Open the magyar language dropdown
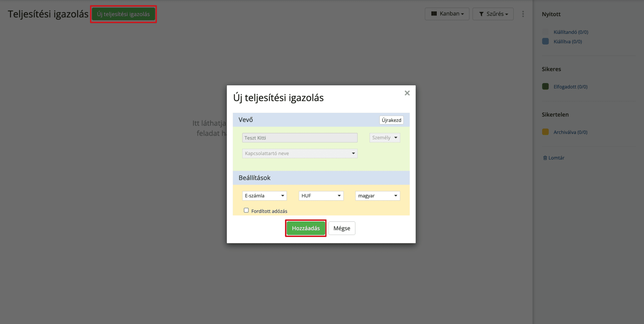The width and height of the screenshot is (644, 324). [377, 196]
